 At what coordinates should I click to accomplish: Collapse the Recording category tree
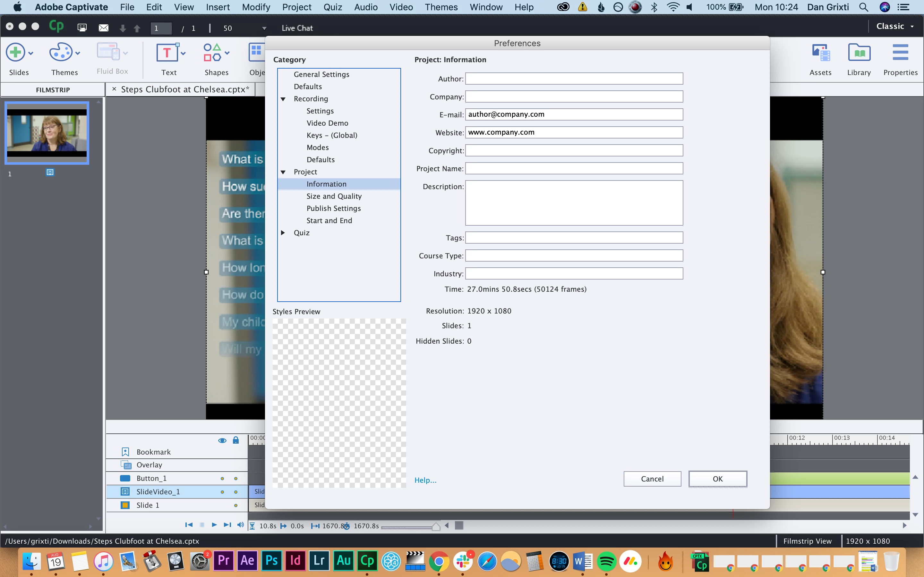click(283, 99)
